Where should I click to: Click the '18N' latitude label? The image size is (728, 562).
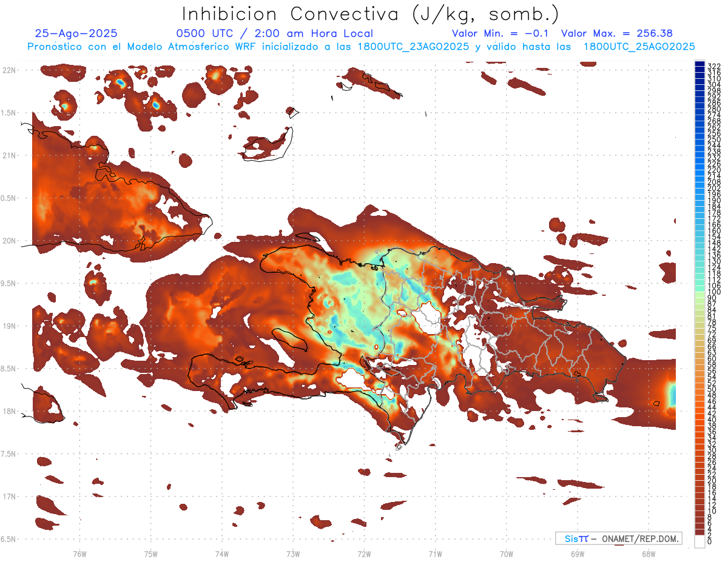9,411
